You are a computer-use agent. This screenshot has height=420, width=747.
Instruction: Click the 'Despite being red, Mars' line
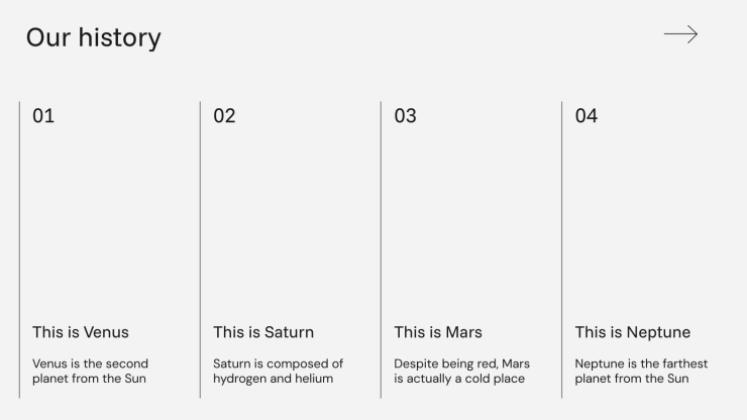tap(462, 364)
